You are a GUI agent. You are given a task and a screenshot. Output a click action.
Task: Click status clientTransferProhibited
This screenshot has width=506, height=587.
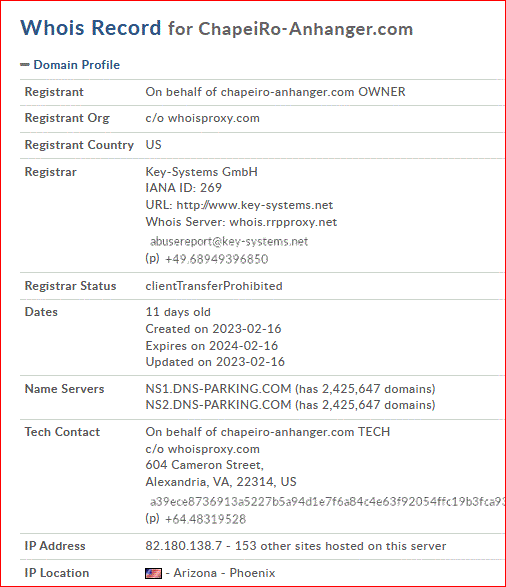click(214, 286)
